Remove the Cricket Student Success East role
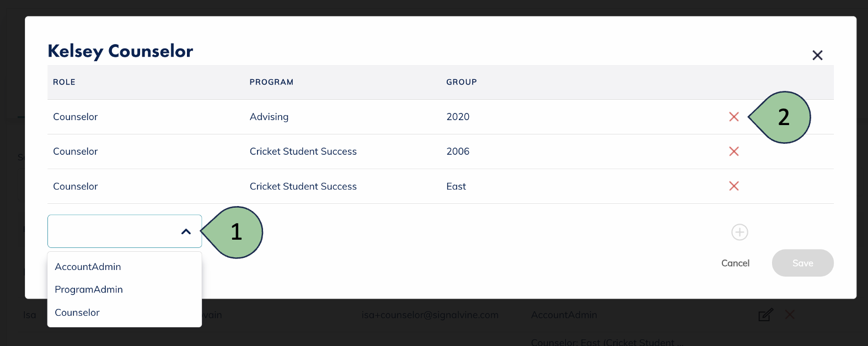This screenshot has width=868, height=346. (x=733, y=186)
